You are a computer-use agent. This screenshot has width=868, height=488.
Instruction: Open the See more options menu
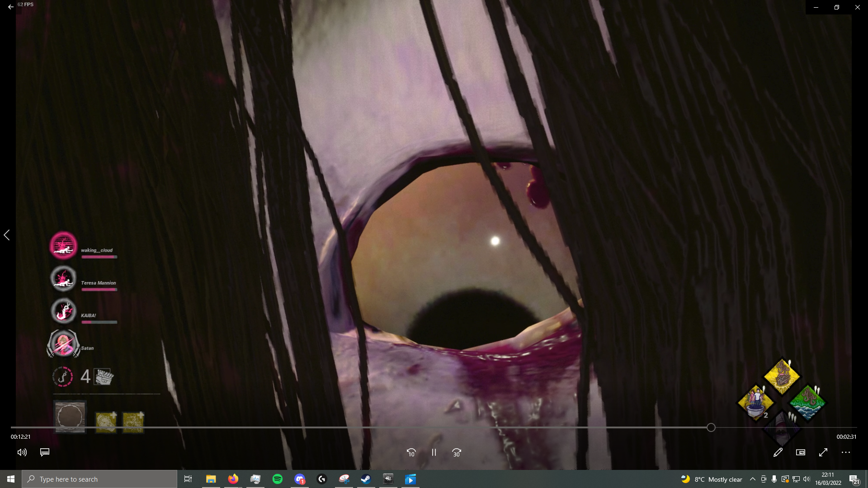point(845,452)
